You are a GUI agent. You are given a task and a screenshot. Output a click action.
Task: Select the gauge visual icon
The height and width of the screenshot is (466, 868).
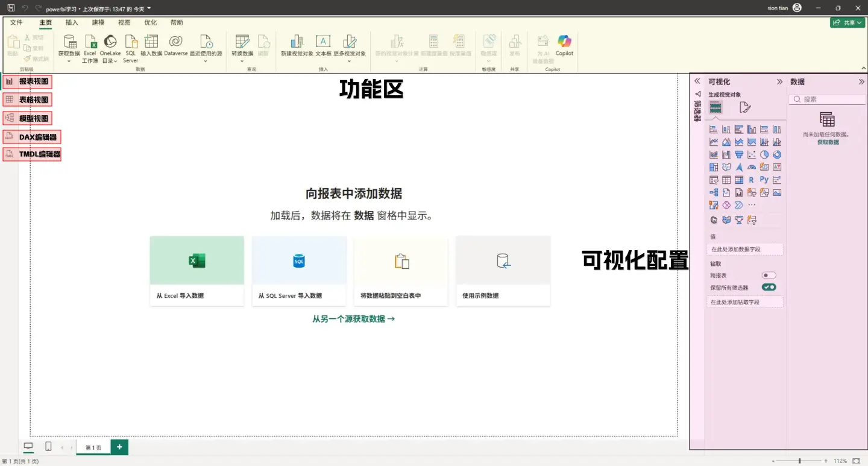752,167
